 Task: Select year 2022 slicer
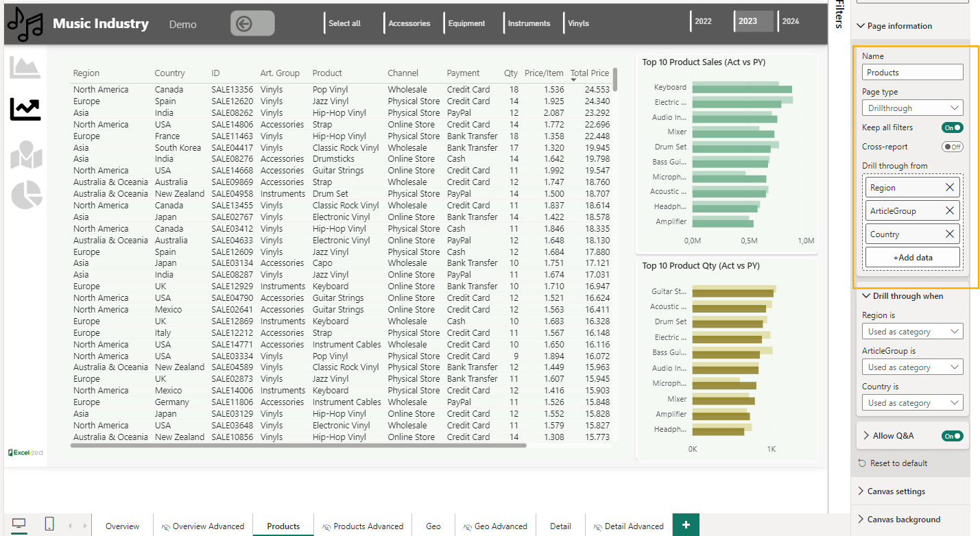[x=704, y=21]
